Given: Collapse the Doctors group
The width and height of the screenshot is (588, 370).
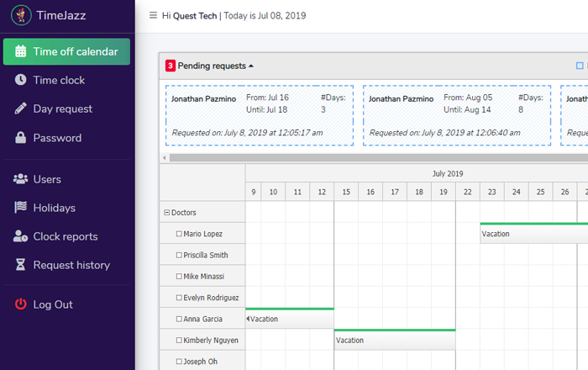Looking at the screenshot, I should coord(166,213).
